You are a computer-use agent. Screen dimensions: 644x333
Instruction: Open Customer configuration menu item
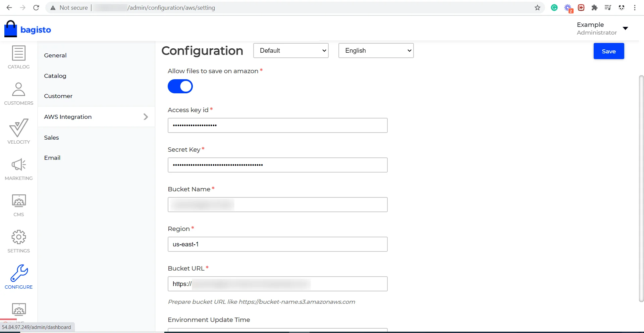(x=58, y=96)
